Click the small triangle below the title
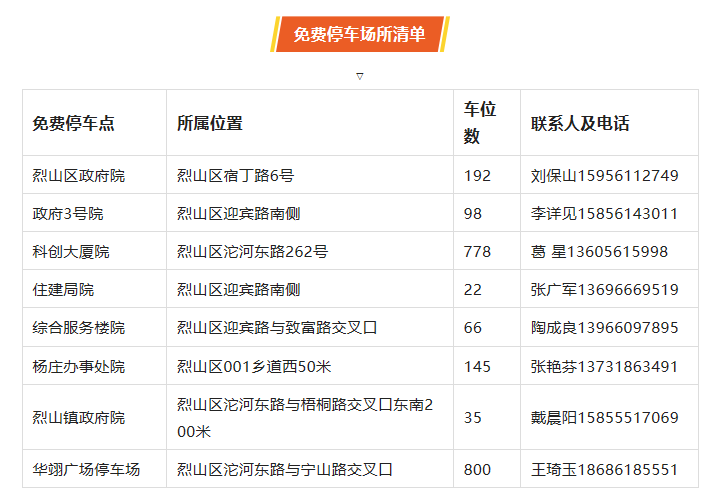722x501 pixels. 360,76
